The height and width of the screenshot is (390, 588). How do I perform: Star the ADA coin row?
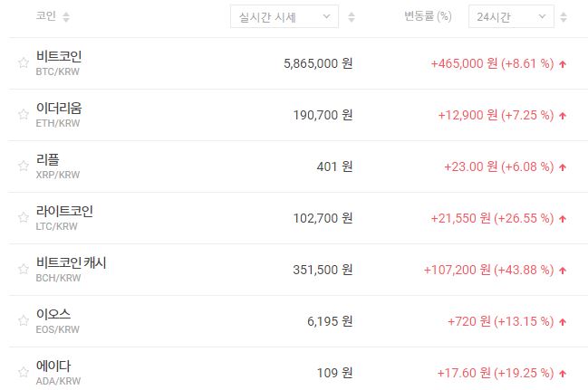(24, 372)
